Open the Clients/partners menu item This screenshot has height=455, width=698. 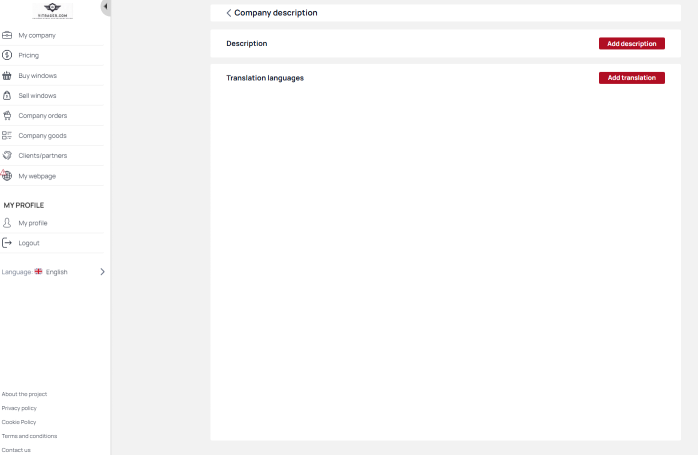point(52,156)
